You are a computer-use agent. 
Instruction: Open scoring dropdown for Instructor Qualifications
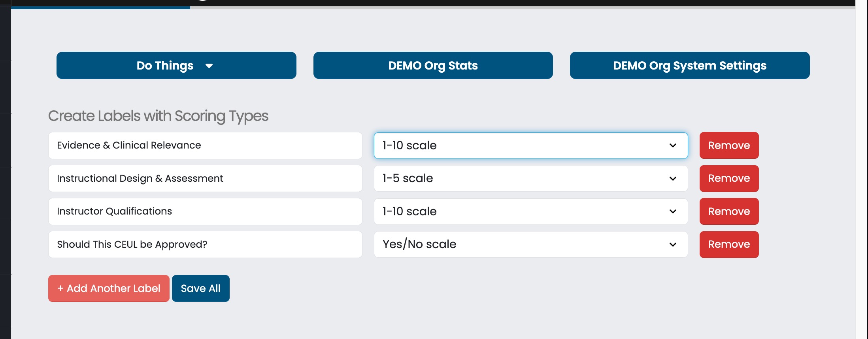tap(530, 211)
